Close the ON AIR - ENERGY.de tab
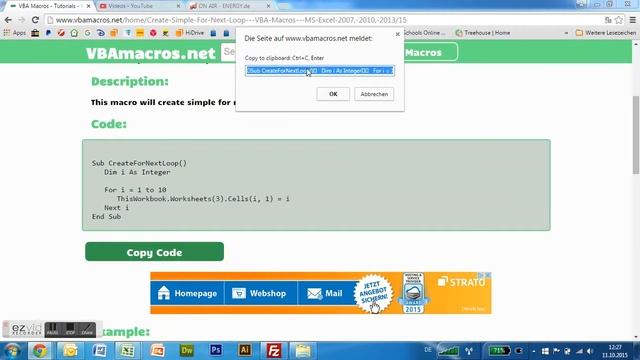 pos(268,6)
